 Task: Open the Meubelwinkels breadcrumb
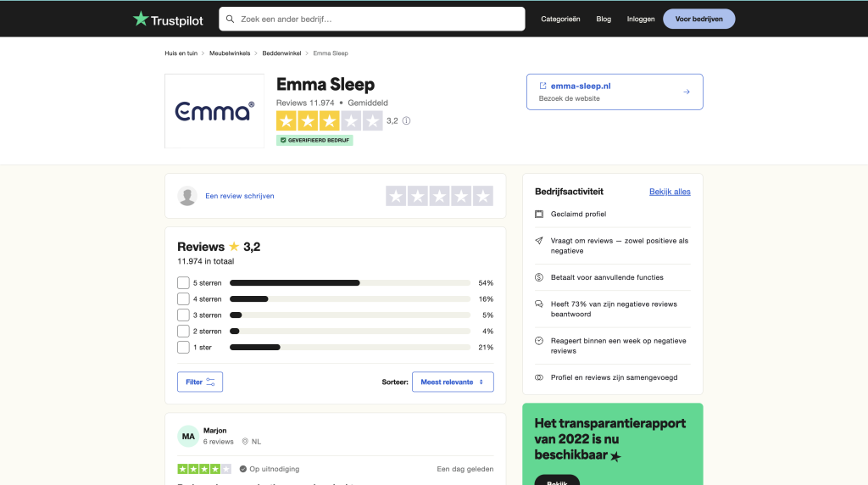(x=230, y=53)
